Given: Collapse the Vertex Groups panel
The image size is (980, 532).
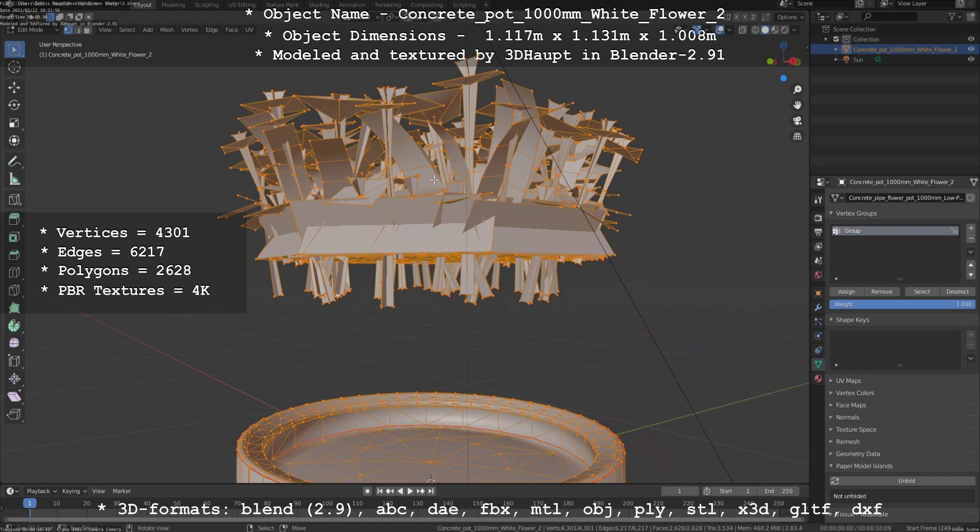Looking at the screenshot, I should [831, 213].
